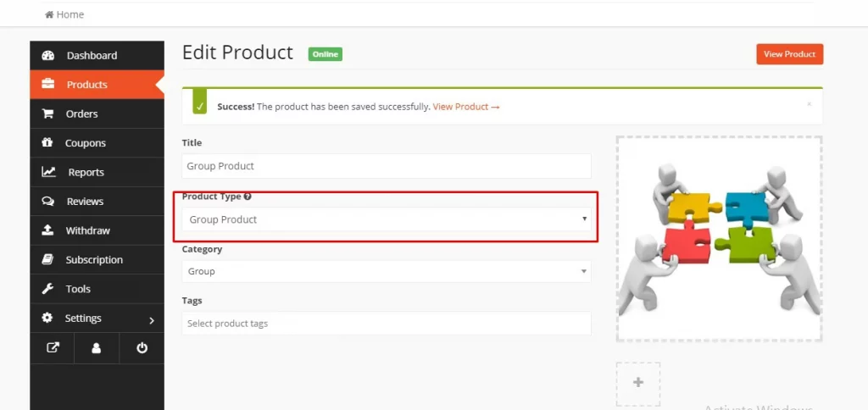Viewport: 868px width, 410px height.
Task: Click the orange View Product button
Action: 789,54
